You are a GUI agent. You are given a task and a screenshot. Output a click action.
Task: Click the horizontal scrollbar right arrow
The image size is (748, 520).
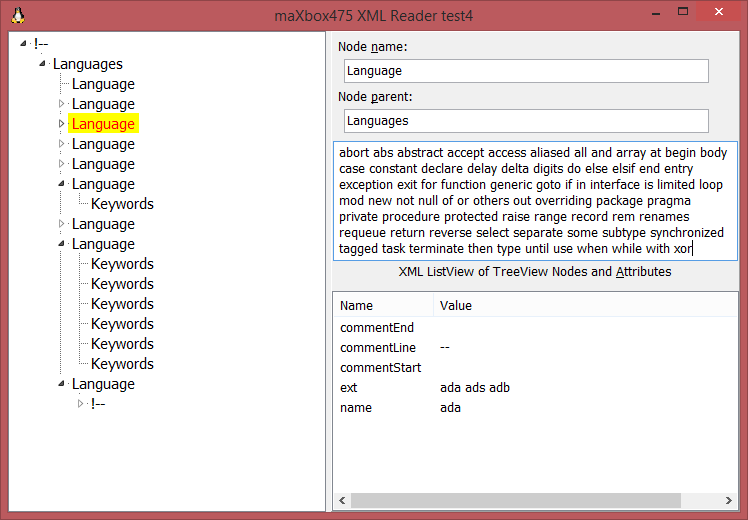731,500
